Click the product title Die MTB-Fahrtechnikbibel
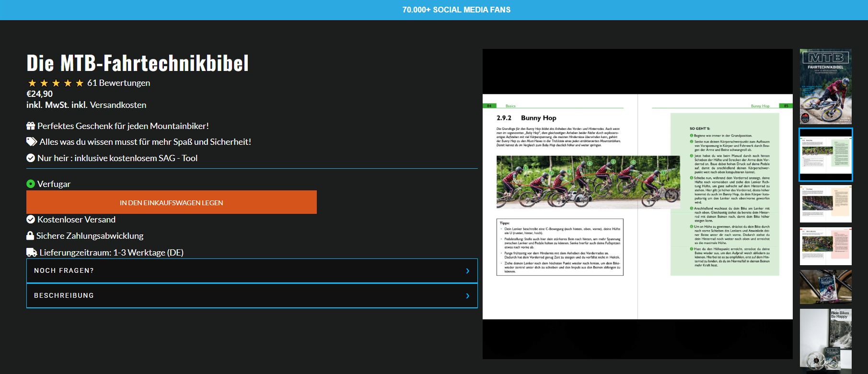This screenshot has height=374, width=868. point(138,63)
